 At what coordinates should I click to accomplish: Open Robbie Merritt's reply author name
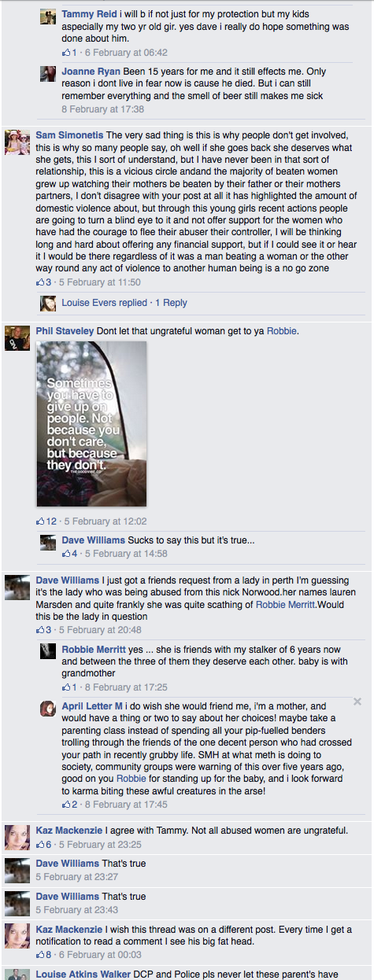(x=94, y=650)
